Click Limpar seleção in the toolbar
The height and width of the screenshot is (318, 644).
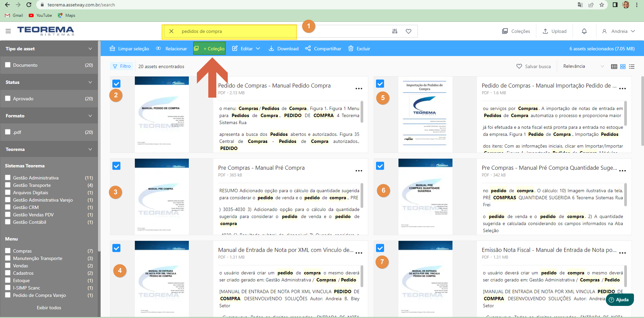point(129,49)
